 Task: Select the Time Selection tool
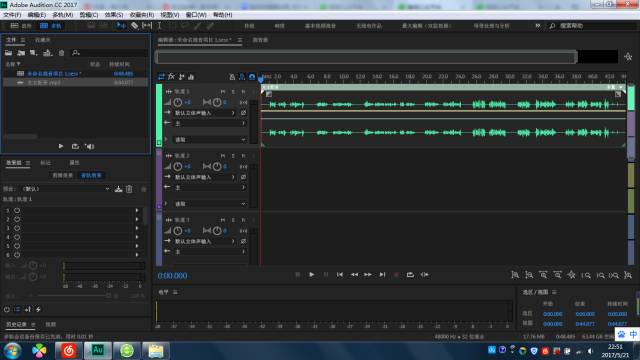pyautogui.click(x=160, y=26)
